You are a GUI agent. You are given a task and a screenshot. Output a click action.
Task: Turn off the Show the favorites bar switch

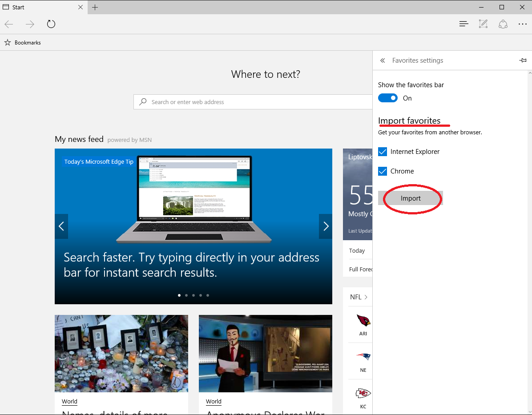tap(388, 98)
